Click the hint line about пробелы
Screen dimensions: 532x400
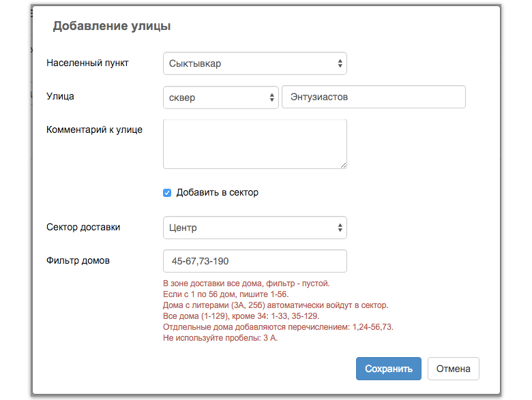[x=220, y=338]
